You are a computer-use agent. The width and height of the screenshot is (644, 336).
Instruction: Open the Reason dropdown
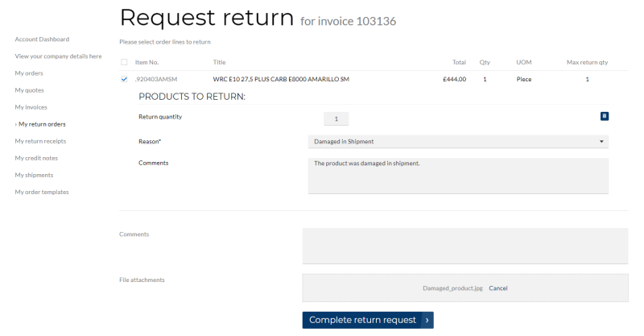[458, 142]
